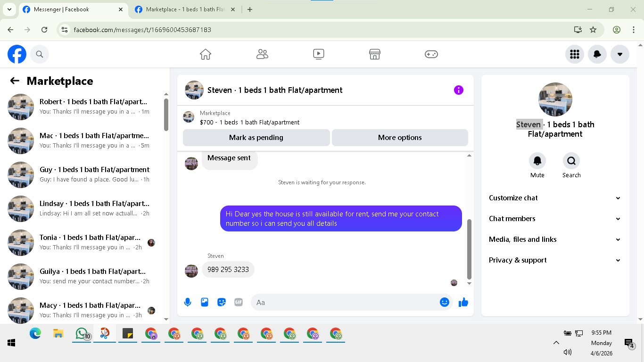Send a thumbs-up like
The image size is (644, 362).
[x=463, y=302]
